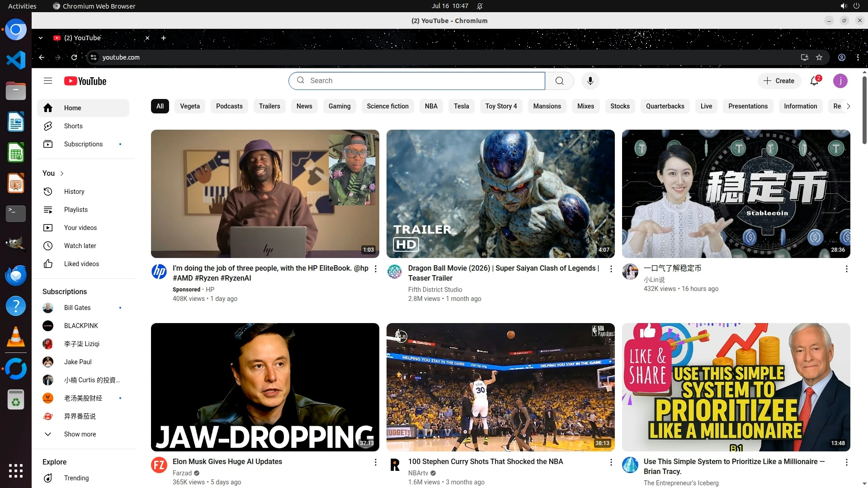Open the account avatar menu

[840, 81]
